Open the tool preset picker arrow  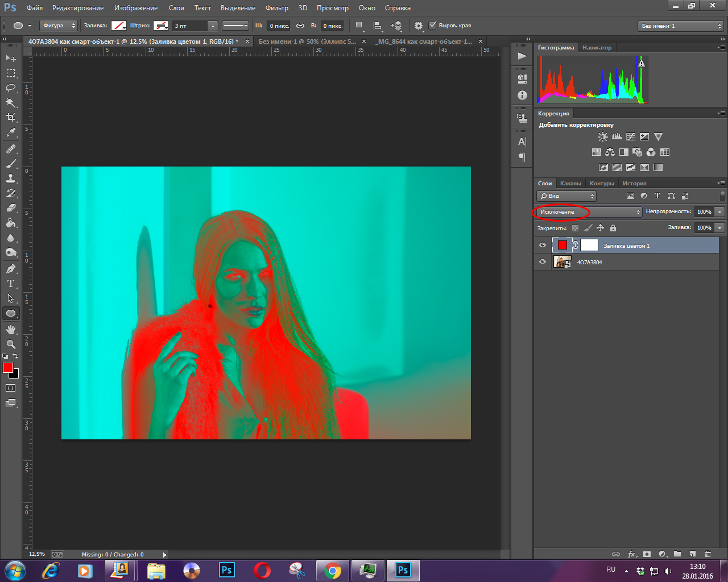(30, 26)
